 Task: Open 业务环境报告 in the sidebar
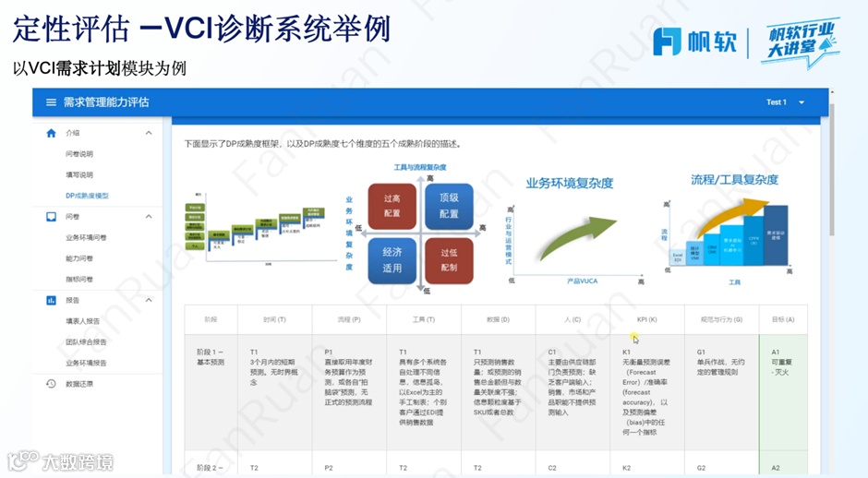click(86, 363)
